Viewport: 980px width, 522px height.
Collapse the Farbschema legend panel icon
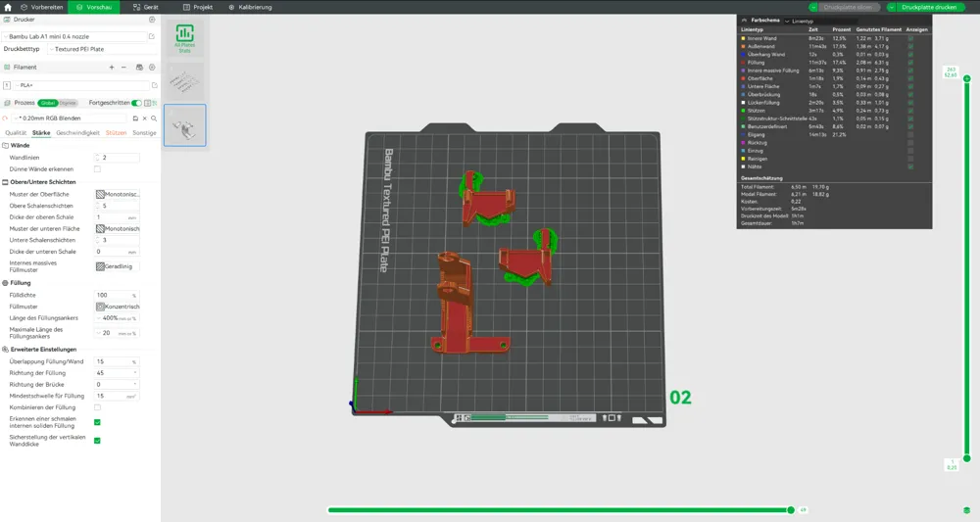click(x=744, y=20)
